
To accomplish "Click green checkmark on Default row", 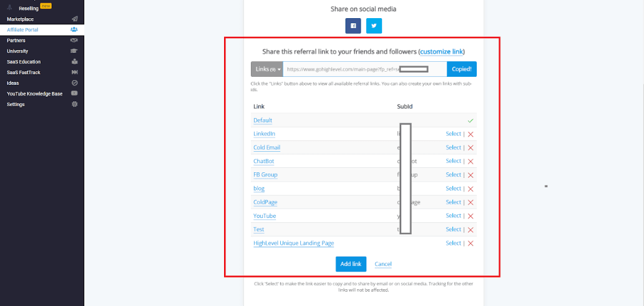I will tap(471, 121).
